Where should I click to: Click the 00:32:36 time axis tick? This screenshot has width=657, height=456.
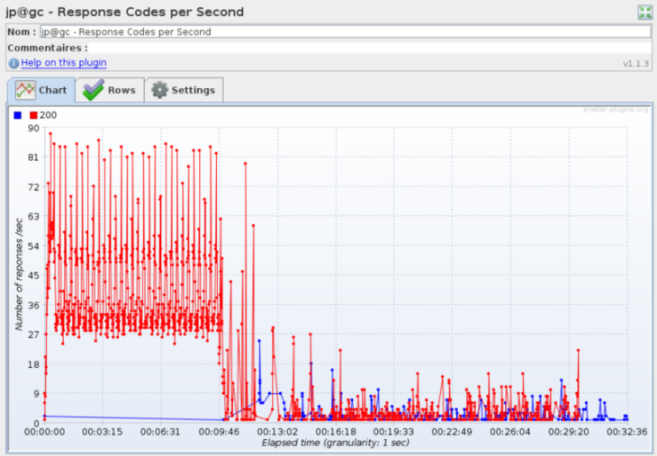coord(625,432)
